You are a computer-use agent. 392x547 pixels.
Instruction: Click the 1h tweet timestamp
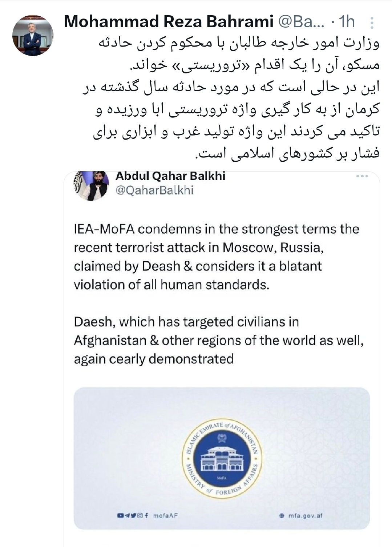coord(347,22)
